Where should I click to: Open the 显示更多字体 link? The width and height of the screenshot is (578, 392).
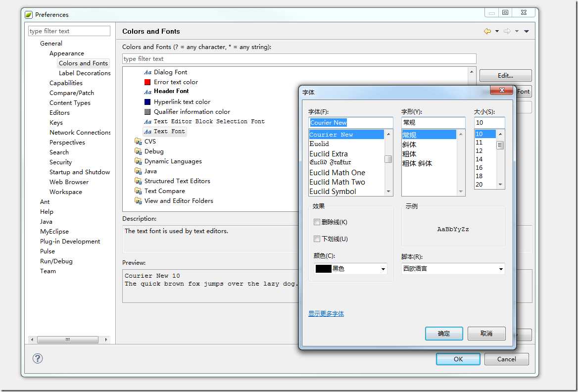(x=326, y=314)
